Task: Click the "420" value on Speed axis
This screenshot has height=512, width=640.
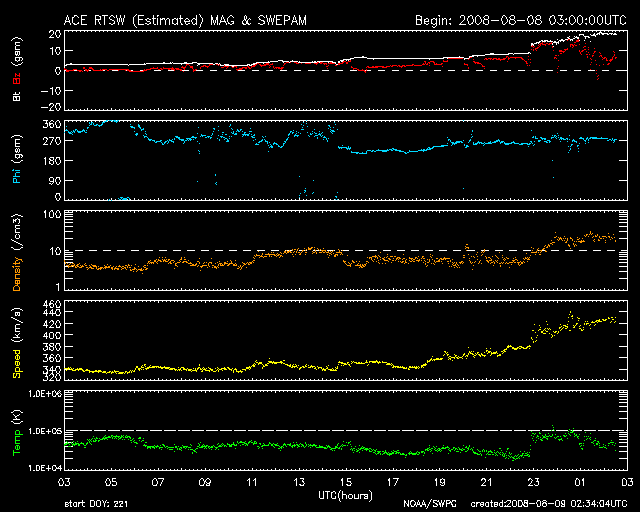Action: coord(52,325)
